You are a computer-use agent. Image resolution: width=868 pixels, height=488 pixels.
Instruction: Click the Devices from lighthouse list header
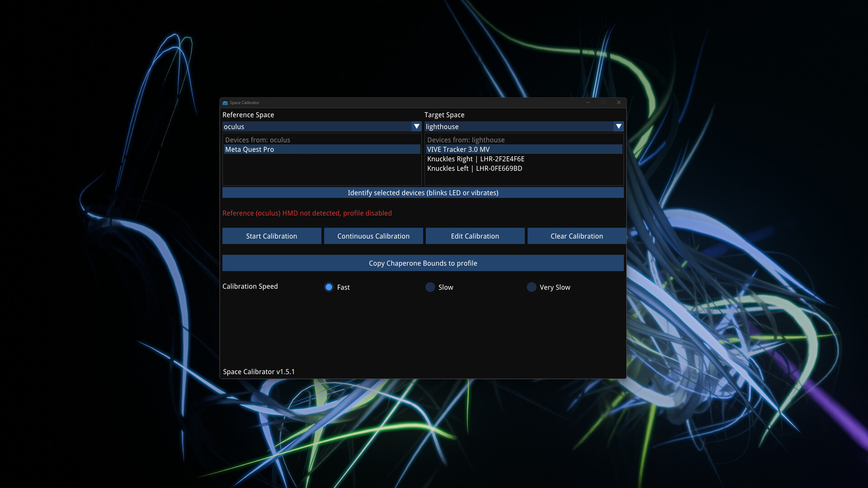click(466, 140)
